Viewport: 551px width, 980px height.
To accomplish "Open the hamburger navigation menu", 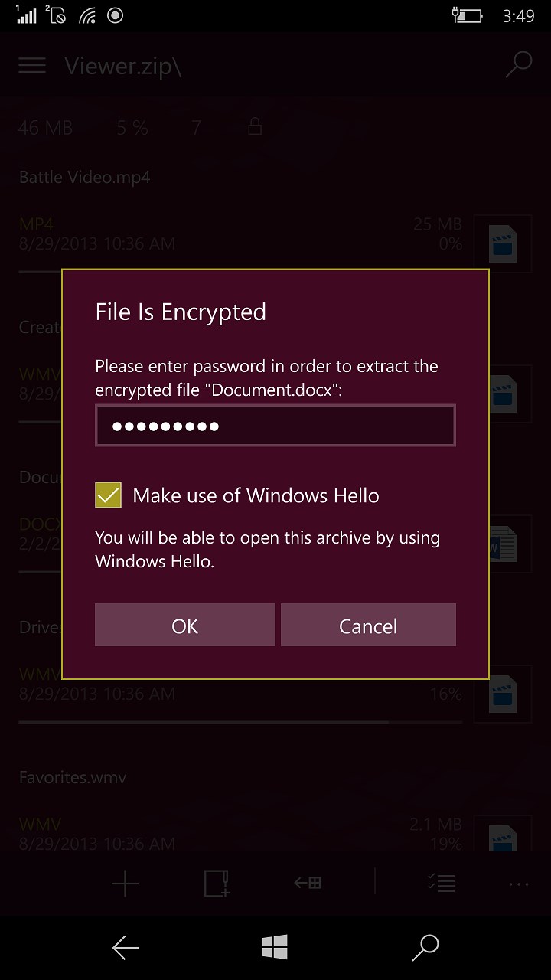I will pyautogui.click(x=32, y=66).
